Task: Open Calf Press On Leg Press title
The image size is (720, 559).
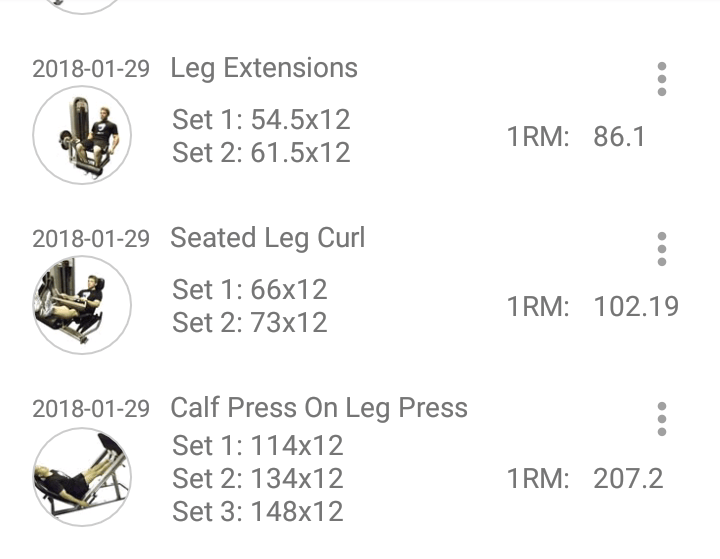Action: [x=319, y=408]
